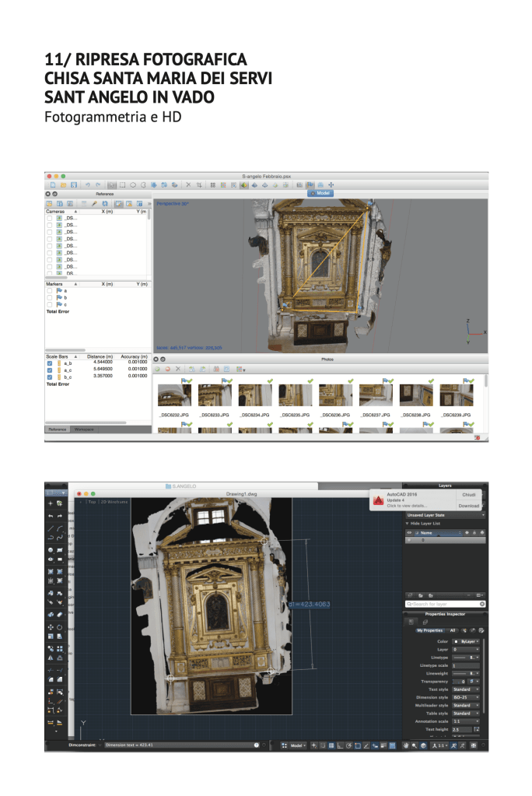The height and width of the screenshot is (796, 532).
Task: Click the show markers flag icon in toolbar
Action: tap(310, 185)
